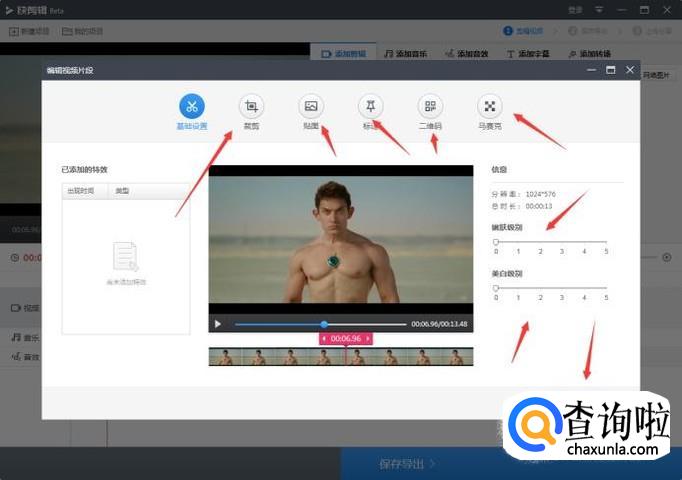Click the clock icon beside the red timecode

pos(15,258)
